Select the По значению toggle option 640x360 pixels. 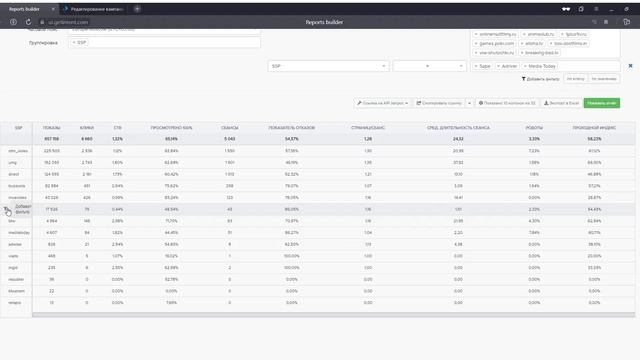pos(604,79)
